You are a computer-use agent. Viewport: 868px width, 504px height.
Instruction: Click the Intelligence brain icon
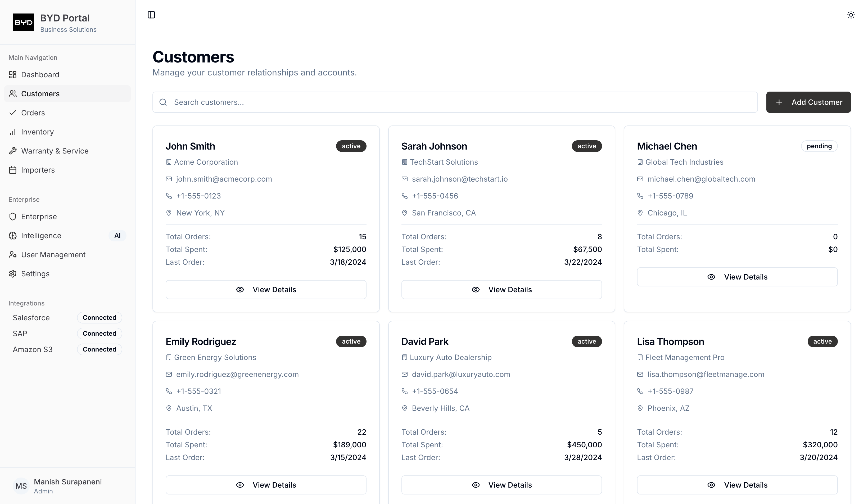pos(13,236)
